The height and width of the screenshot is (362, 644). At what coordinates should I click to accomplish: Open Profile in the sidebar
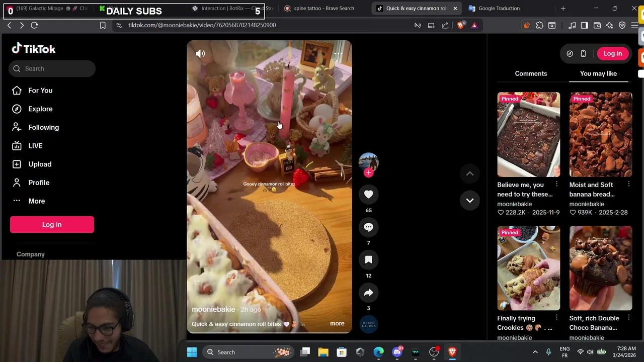point(39,183)
